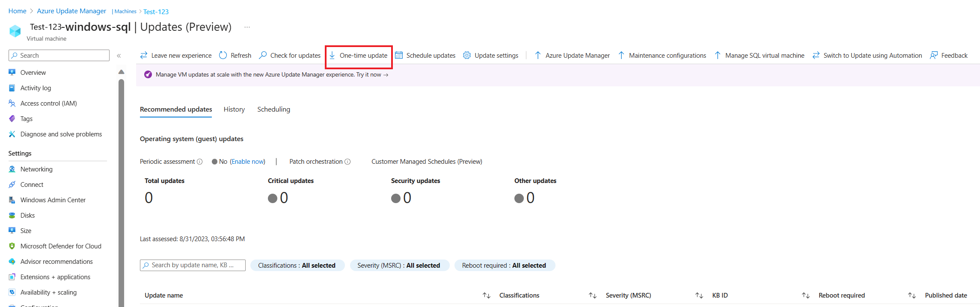Click the One-time update download icon
This screenshot has width=980, height=307.
coord(332,55)
